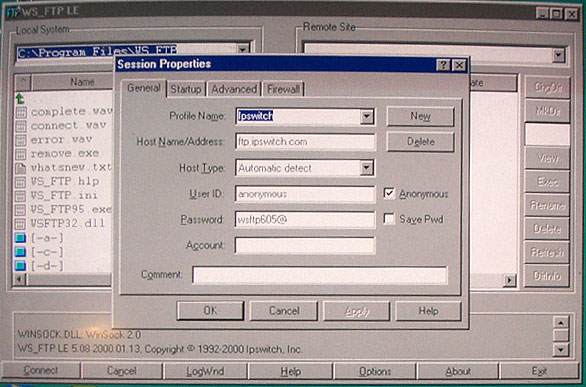The height and width of the screenshot is (387, 586).
Task: Uncheck the Anonymous checkbox
Action: tap(389, 193)
